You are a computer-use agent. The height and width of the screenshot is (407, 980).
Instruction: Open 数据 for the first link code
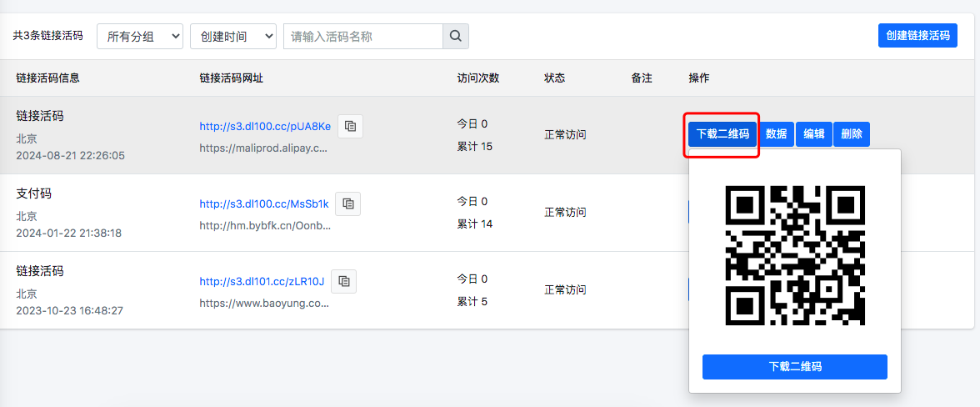tap(777, 134)
